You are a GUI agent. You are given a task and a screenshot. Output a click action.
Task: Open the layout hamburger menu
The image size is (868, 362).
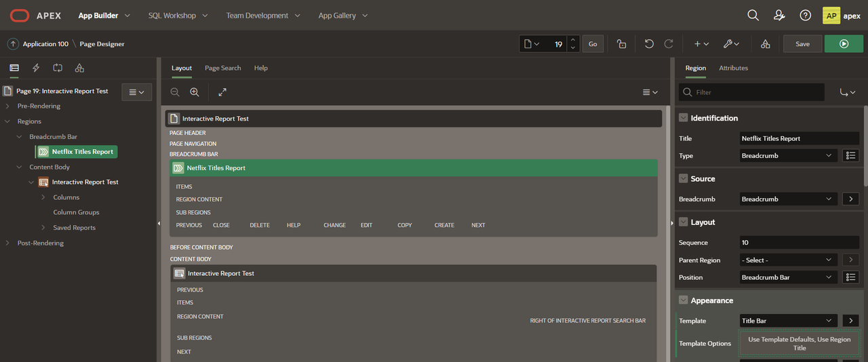[650, 92]
